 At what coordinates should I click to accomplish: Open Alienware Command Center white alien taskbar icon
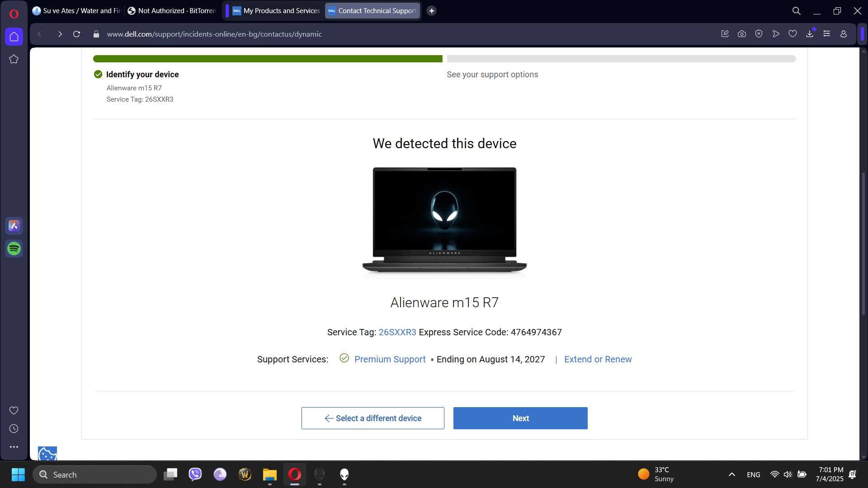344,474
